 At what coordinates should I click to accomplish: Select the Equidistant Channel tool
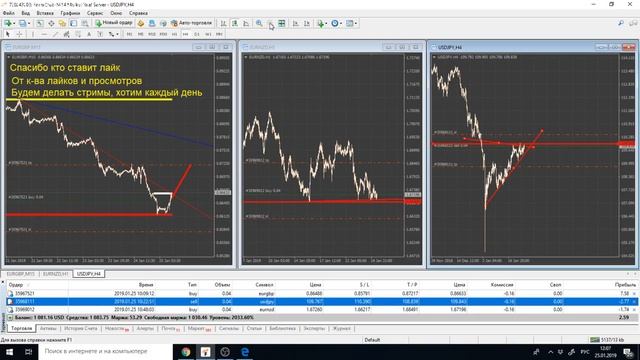click(66, 34)
